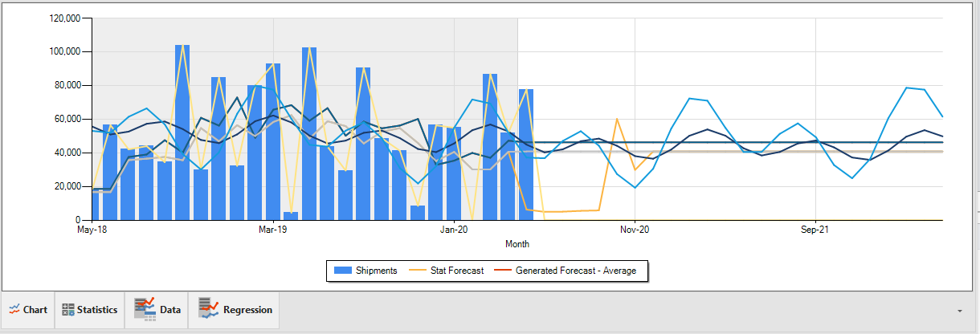Click the 20,000 y-axis value
Viewport: 980px width, 334px height.
(68, 186)
